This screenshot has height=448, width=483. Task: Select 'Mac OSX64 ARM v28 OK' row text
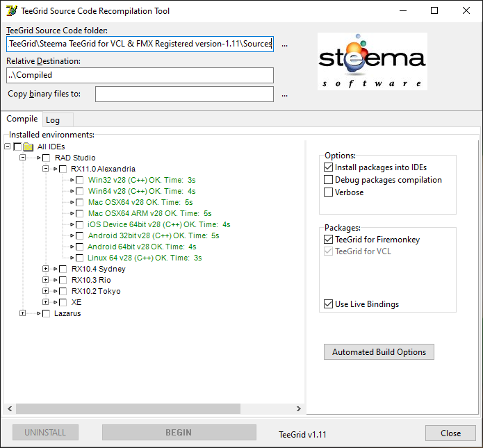point(149,213)
